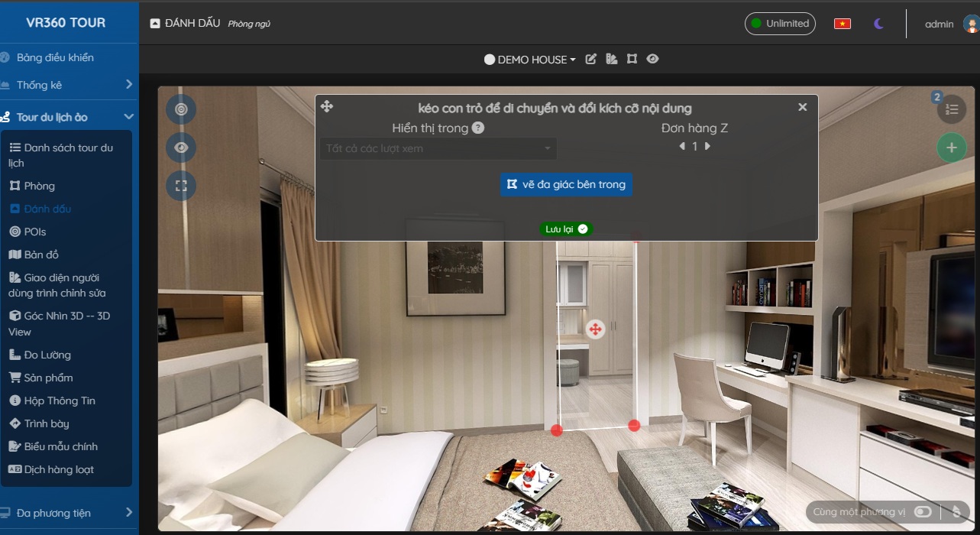Click the 'vẽ đa giác bên trong' button
The height and width of the screenshot is (535, 980).
click(x=566, y=184)
